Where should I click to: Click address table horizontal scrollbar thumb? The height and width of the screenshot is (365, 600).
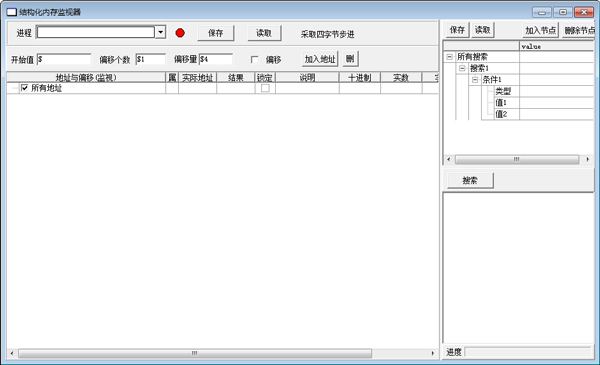tap(195, 353)
